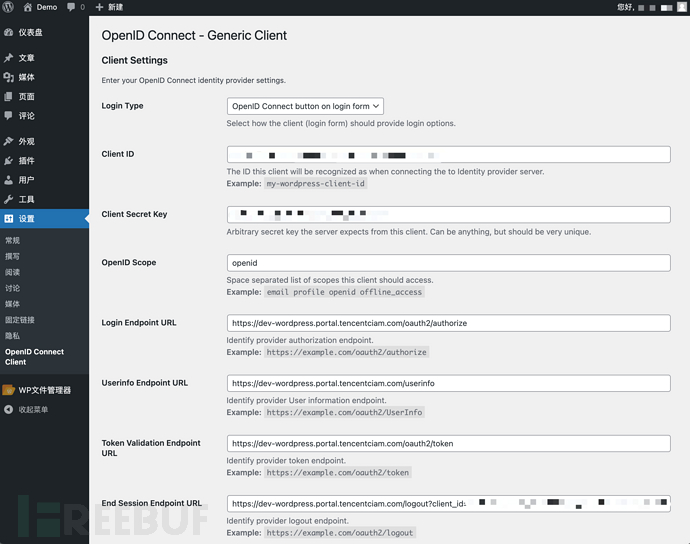Open the WP文件管理器 folder icon
This screenshot has width=690, height=544.
[x=8, y=390]
